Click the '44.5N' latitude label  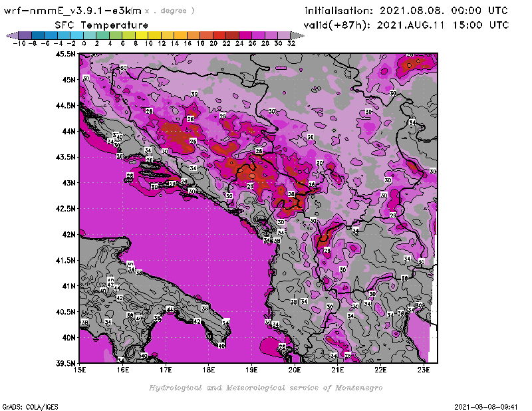pos(66,105)
